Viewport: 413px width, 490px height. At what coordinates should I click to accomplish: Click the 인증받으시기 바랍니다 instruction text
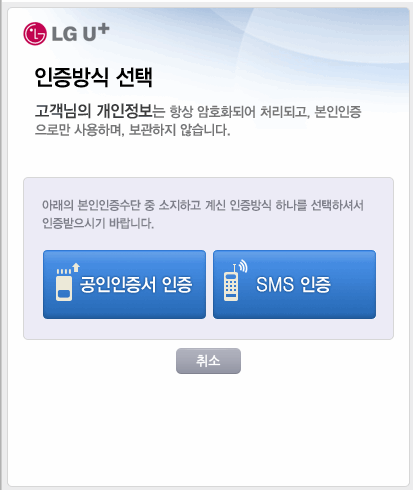98,223
